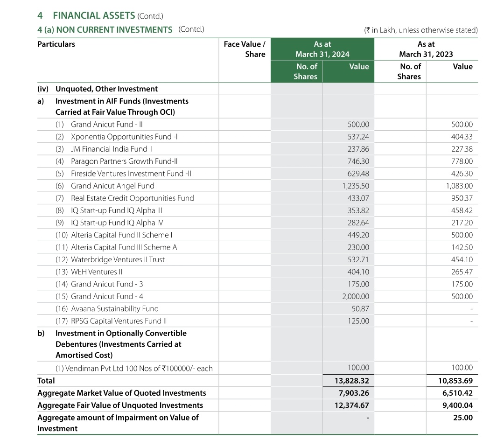Select "IQ Start-up Fund IQ Alpha IV" label
The height and width of the screenshot is (440, 504).
pos(117,223)
